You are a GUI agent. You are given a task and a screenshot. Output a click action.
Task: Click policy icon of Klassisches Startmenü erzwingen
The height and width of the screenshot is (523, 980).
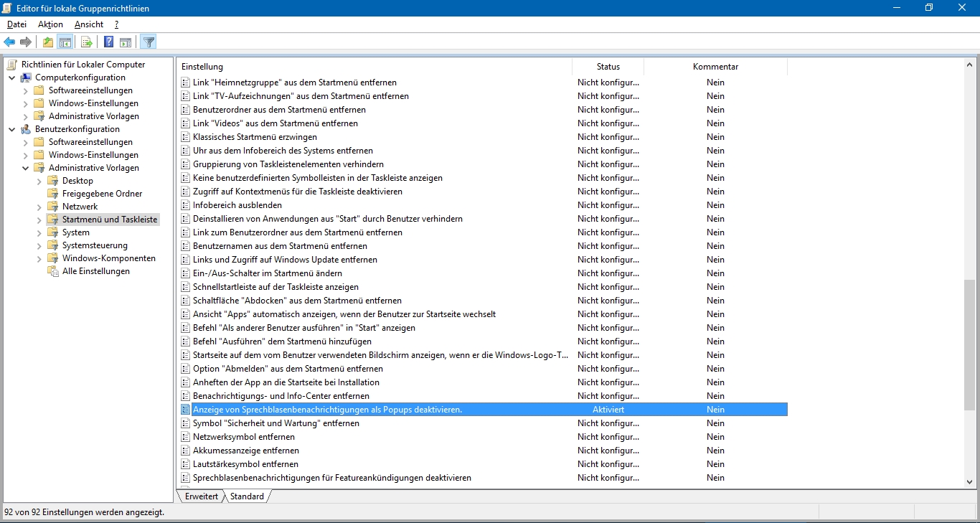coord(186,137)
